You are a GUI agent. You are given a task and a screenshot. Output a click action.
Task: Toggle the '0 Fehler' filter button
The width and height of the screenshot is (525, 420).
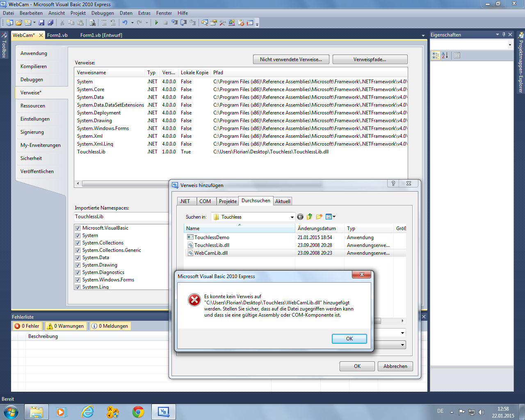pyautogui.click(x=27, y=326)
